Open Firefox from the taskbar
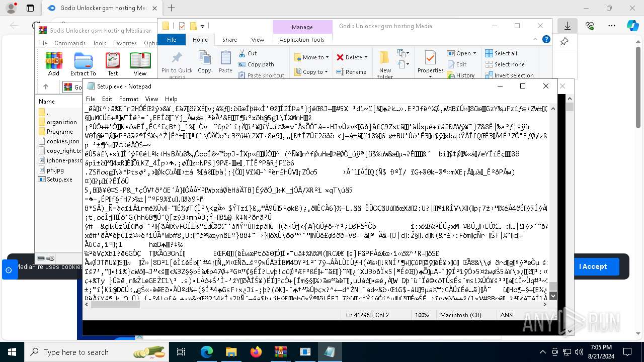This screenshot has width=644, height=362. [256, 352]
